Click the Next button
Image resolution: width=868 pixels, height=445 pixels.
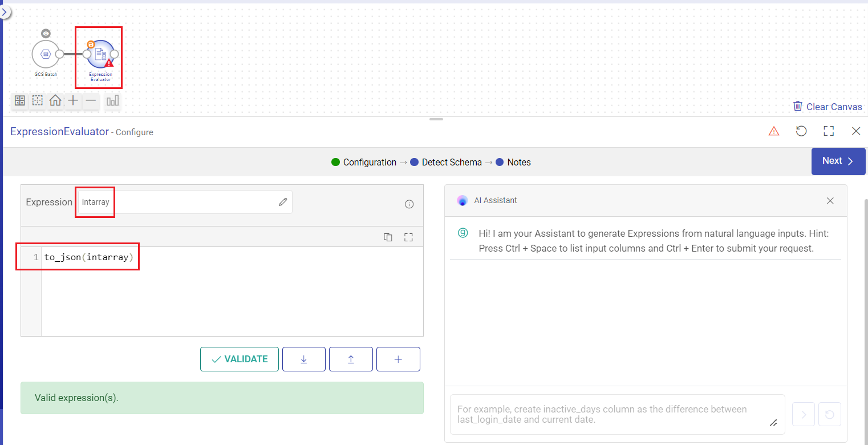[837, 161]
